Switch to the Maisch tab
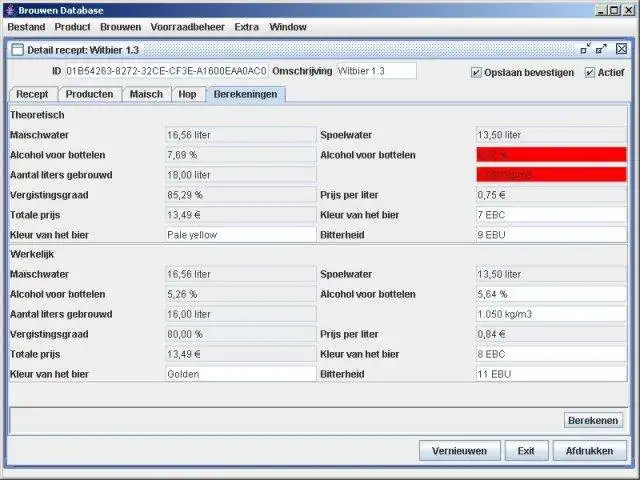This screenshot has width=640, height=480. point(146,94)
